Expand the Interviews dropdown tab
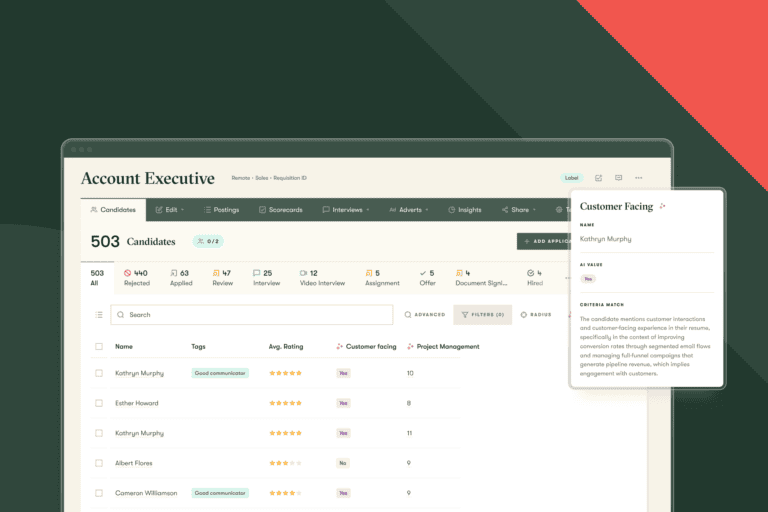Screen dimensions: 768x512 346,210
